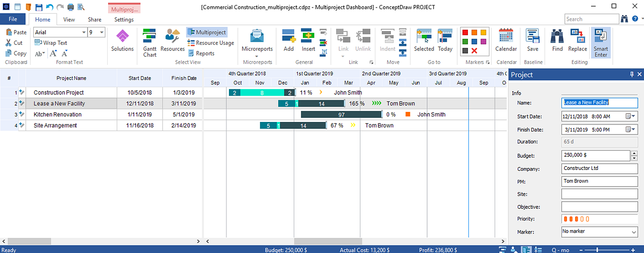Open the Marker 'No marker' dropdown
644x253 pixels.
633,232
